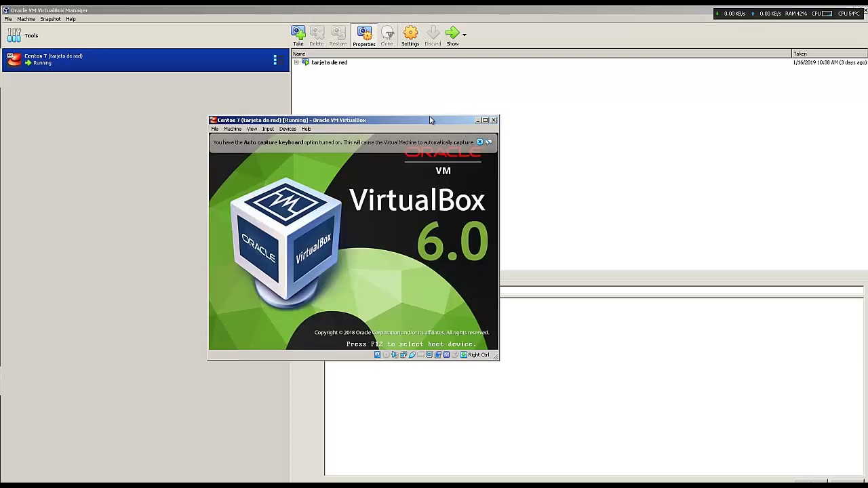
Task: Click CPU 54°C temperature readout
Action: point(849,14)
